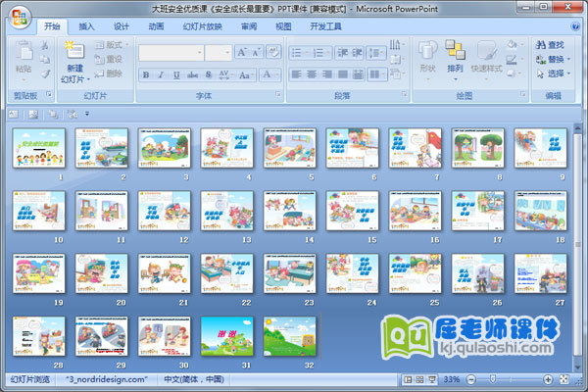
Task: Start slide show from status bar icon
Action: pos(431,379)
